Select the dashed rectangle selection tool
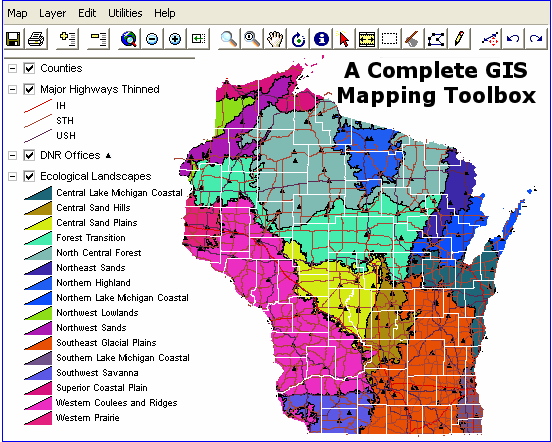This screenshot has width=552, height=442. [390, 38]
